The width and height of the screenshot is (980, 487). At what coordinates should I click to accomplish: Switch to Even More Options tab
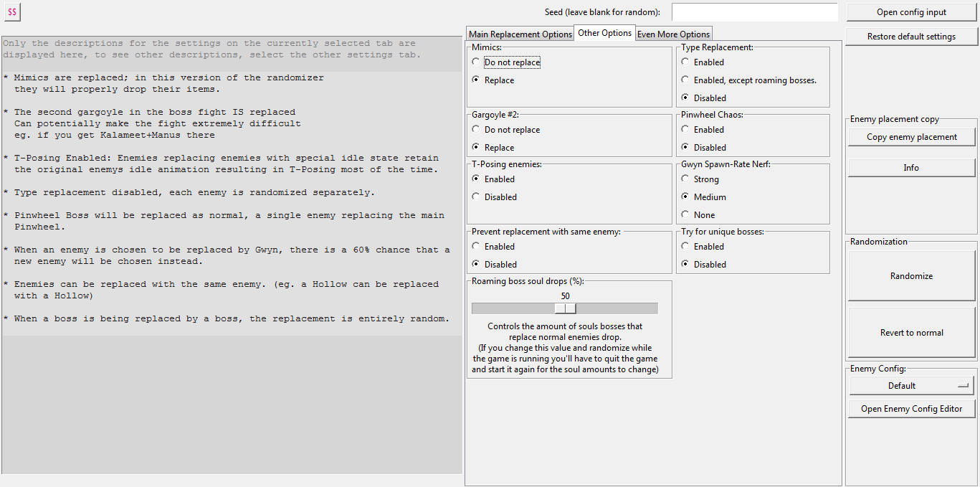673,34
